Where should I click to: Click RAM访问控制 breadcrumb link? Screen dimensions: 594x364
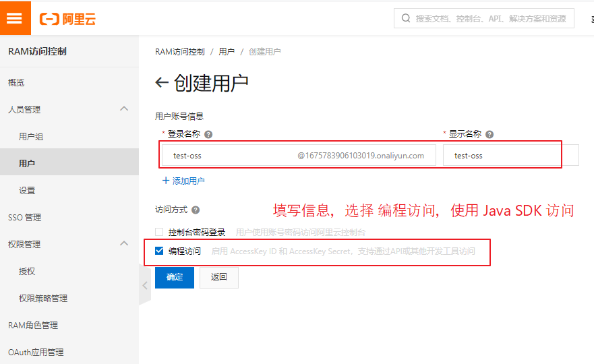click(180, 51)
